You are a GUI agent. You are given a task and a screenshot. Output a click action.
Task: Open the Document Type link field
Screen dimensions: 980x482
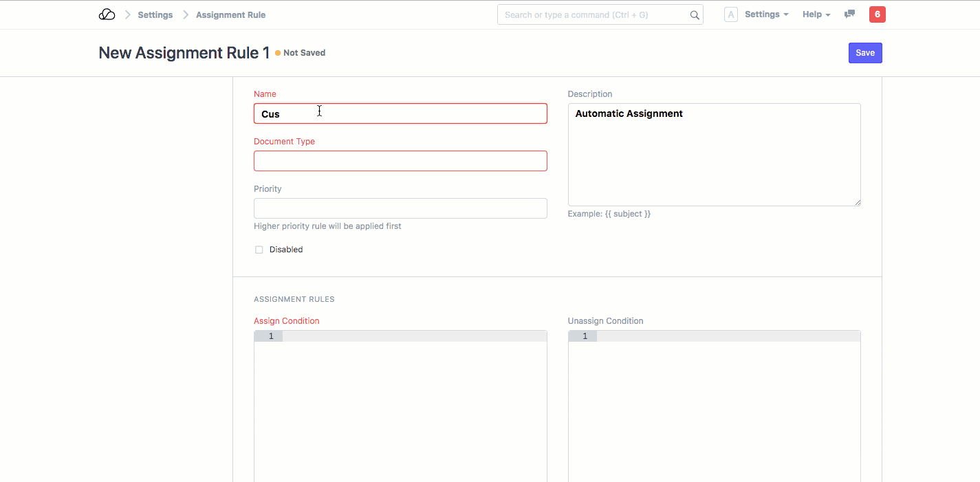tap(400, 161)
